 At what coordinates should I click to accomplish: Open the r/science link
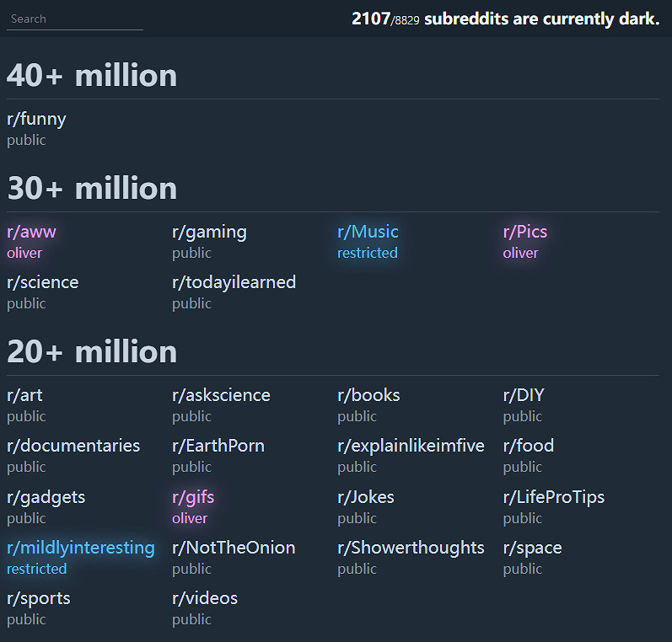click(x=42, y=282)
